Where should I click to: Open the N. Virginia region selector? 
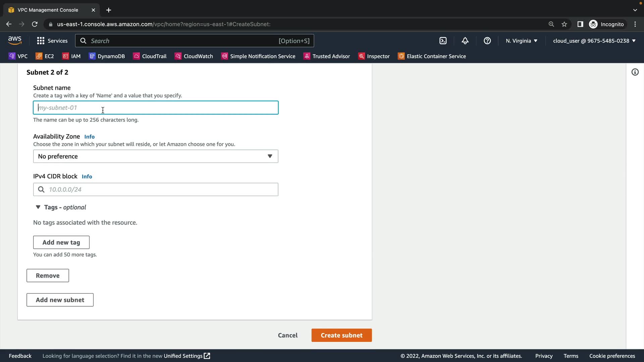[521, 41]
